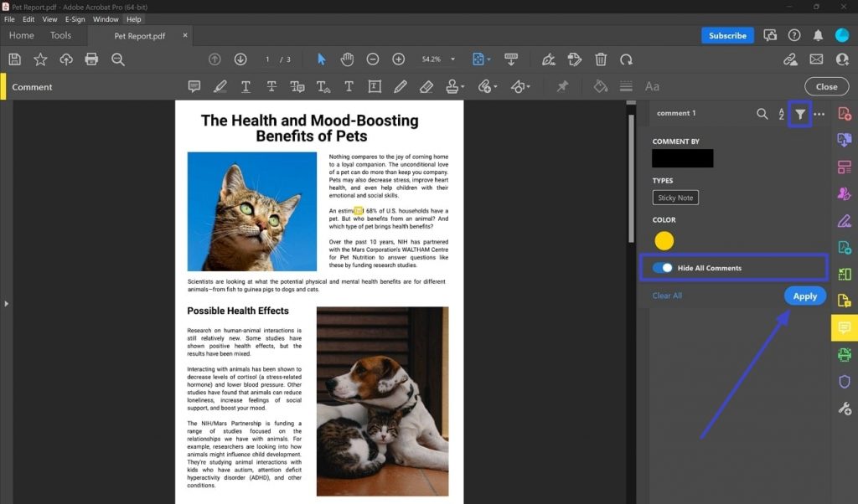Select the Sticky Note comment tool

[194, 86]
